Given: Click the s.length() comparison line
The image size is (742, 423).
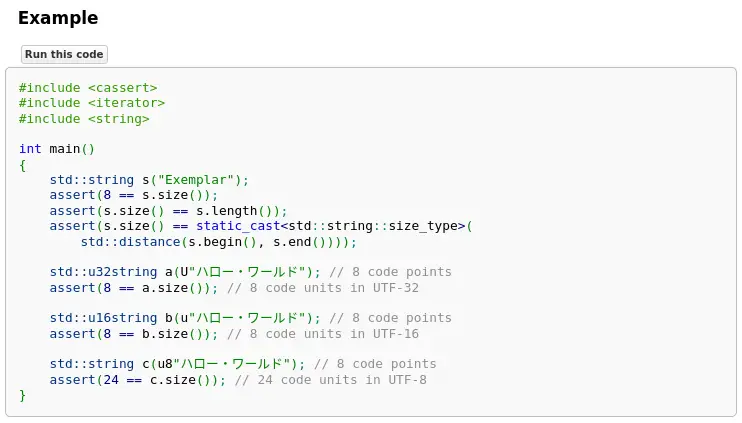Looking at the screenshot, I should tap(168, 211).
